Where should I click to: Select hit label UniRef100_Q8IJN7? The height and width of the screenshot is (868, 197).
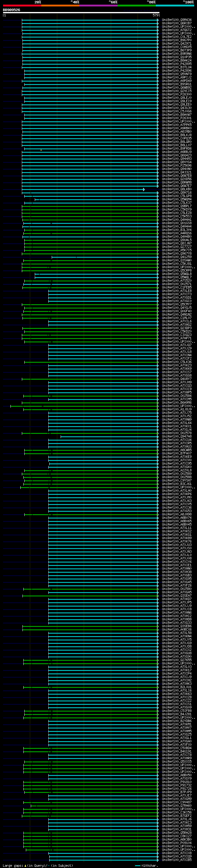point(177,243)
